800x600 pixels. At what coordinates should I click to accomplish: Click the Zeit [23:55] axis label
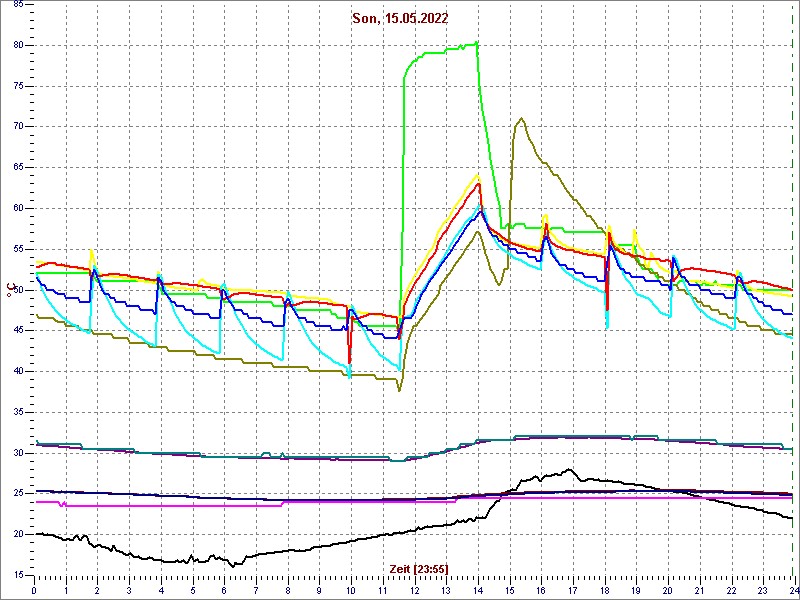point(419,569)
